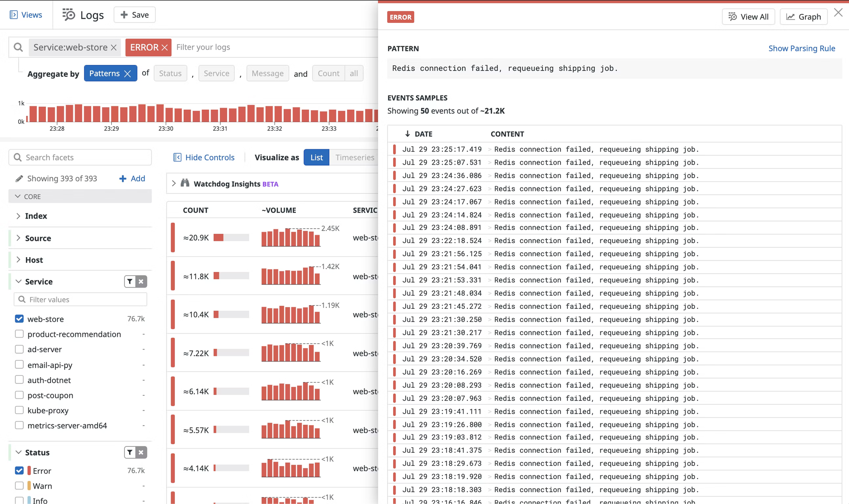
Task: Click Show Parsing Rule link
Action: click(x=801, y=48)
